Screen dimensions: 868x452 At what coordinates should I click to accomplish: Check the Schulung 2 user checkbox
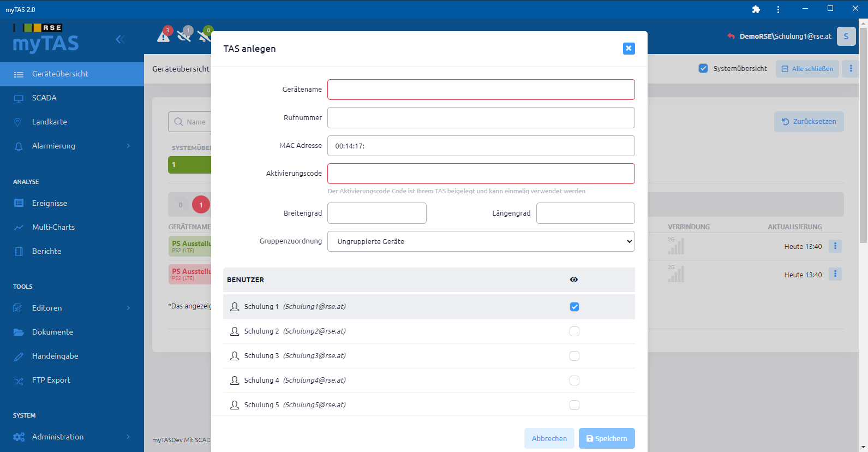click(574, 331)
